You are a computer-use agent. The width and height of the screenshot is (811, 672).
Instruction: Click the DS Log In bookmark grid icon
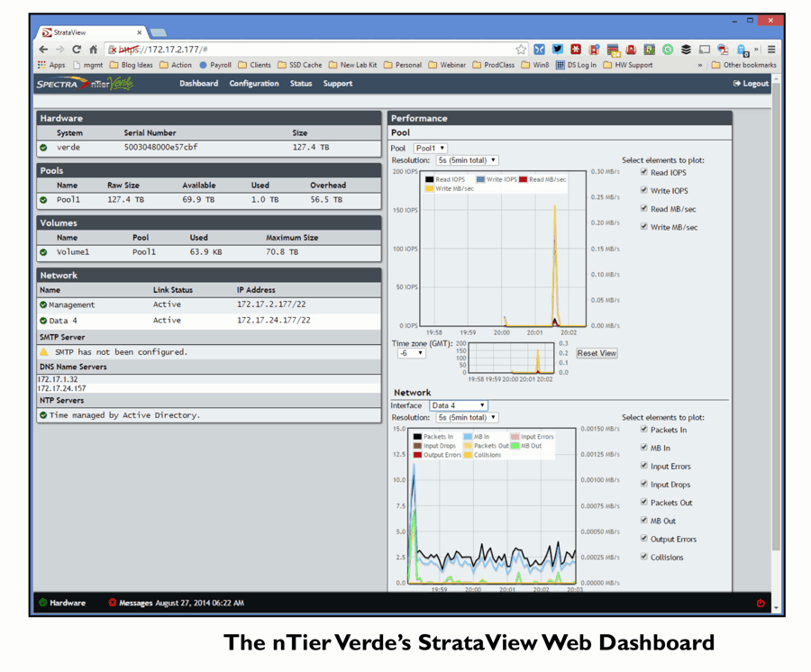click(x=560, y=65)
